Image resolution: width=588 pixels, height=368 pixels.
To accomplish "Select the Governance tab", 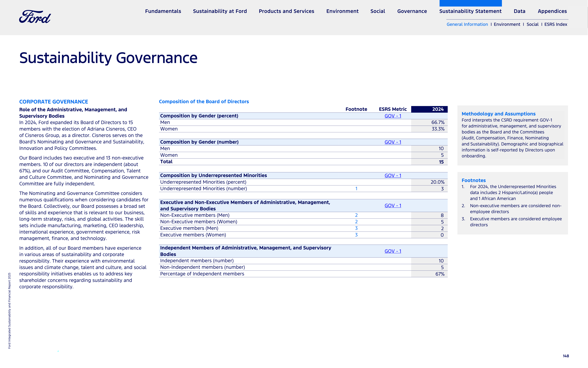I will tap(412, 11).
